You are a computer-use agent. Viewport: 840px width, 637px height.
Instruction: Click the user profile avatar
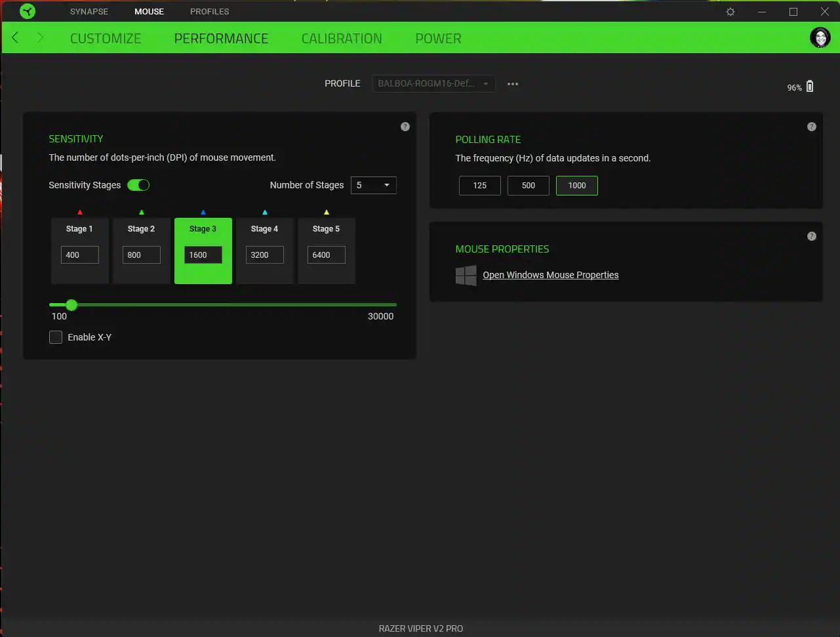pos(820,38)
